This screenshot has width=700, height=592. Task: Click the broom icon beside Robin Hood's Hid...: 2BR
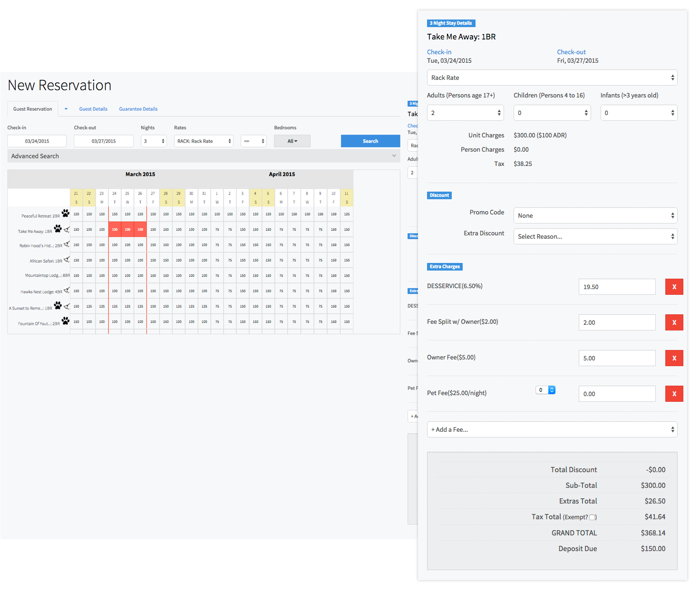coord(67,244)
